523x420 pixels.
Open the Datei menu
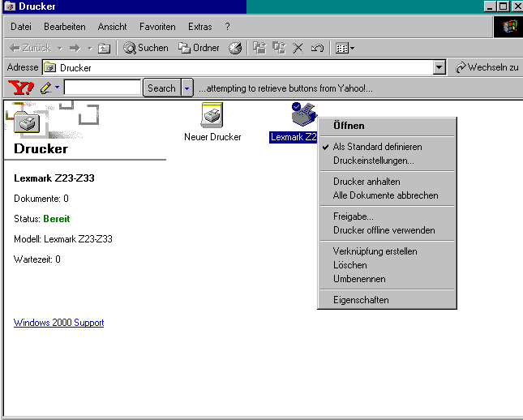(x=21, y=27)
